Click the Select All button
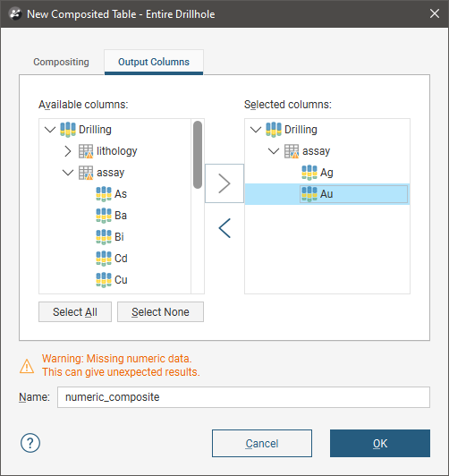449x476 pixels. 75,311
